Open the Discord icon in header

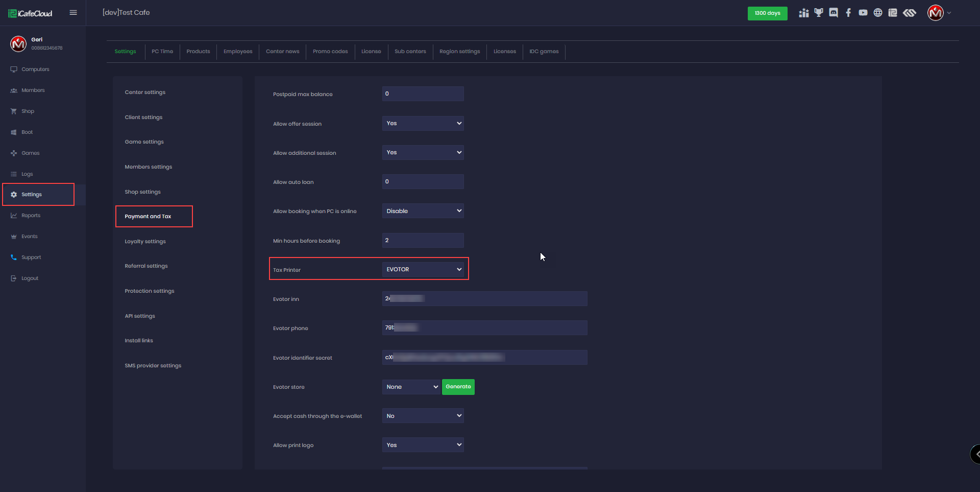[x=834, y=13]
